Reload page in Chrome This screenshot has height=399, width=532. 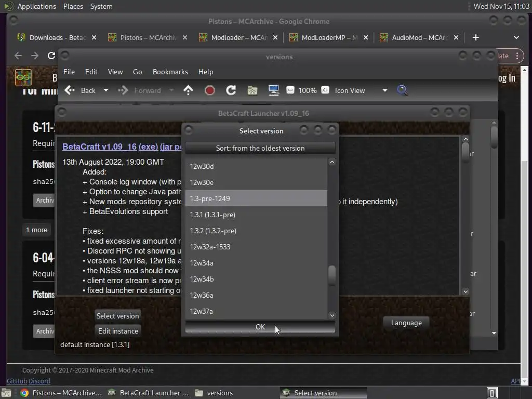click(x=51, y=56)
